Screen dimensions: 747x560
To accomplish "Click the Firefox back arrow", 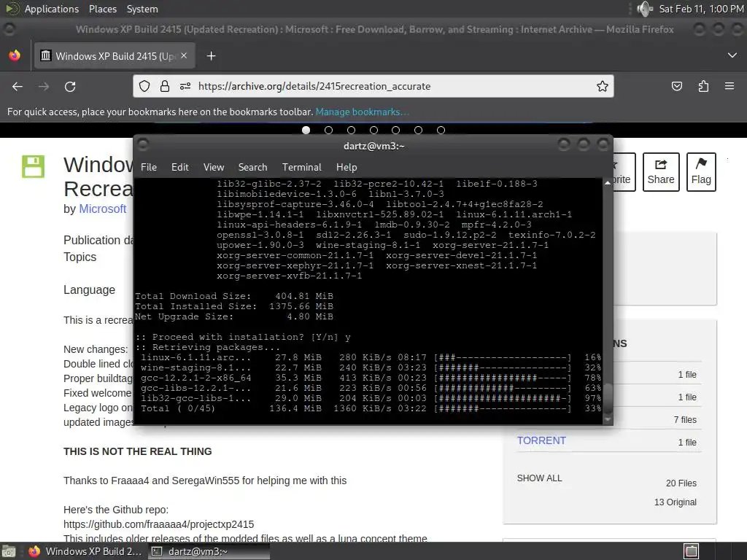I will coord(18,87).
